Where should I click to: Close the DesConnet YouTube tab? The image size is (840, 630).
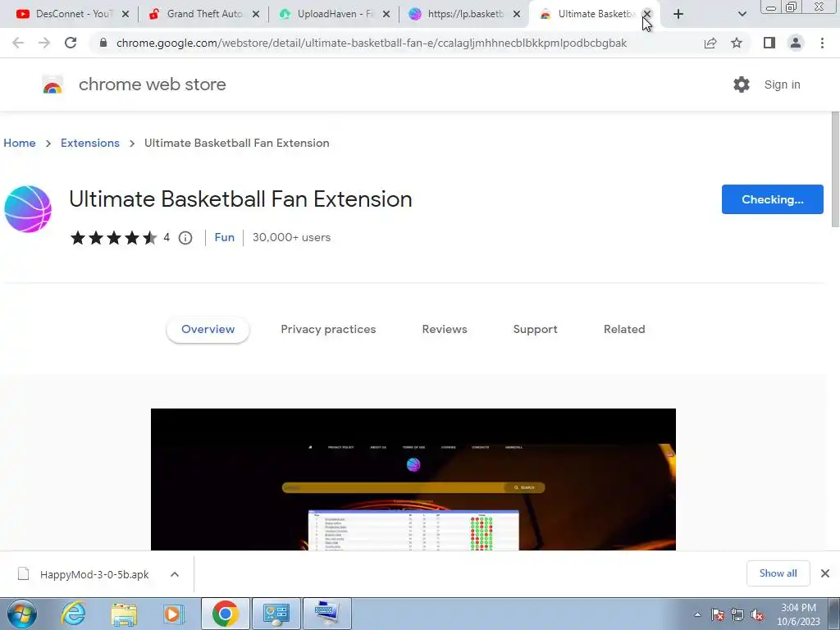pyautogui.click(x=126, y=14)
